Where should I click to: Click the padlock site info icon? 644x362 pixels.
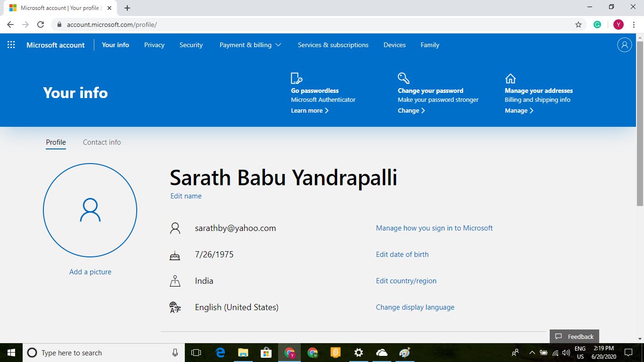coord(59,25)
